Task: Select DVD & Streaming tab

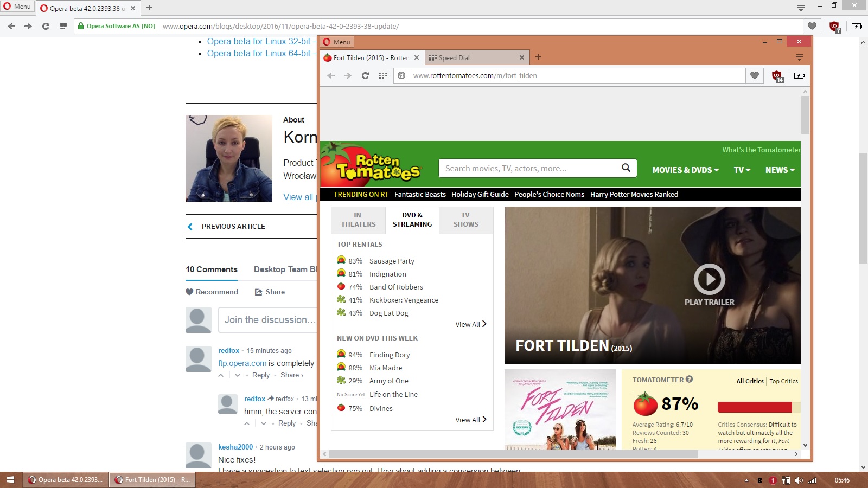Action: pyautogui.click(x=412, y=220)
